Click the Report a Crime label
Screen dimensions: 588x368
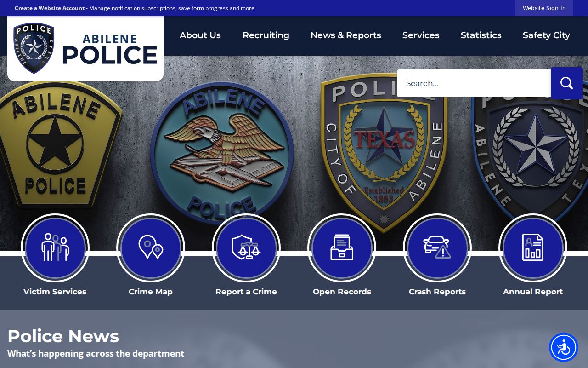pyautogui.click(x=246, y=292)
